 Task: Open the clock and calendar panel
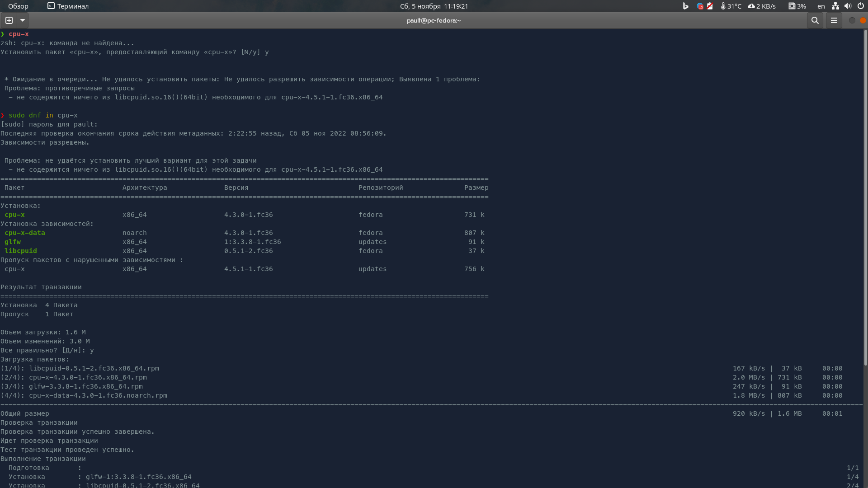click(434, 6)
